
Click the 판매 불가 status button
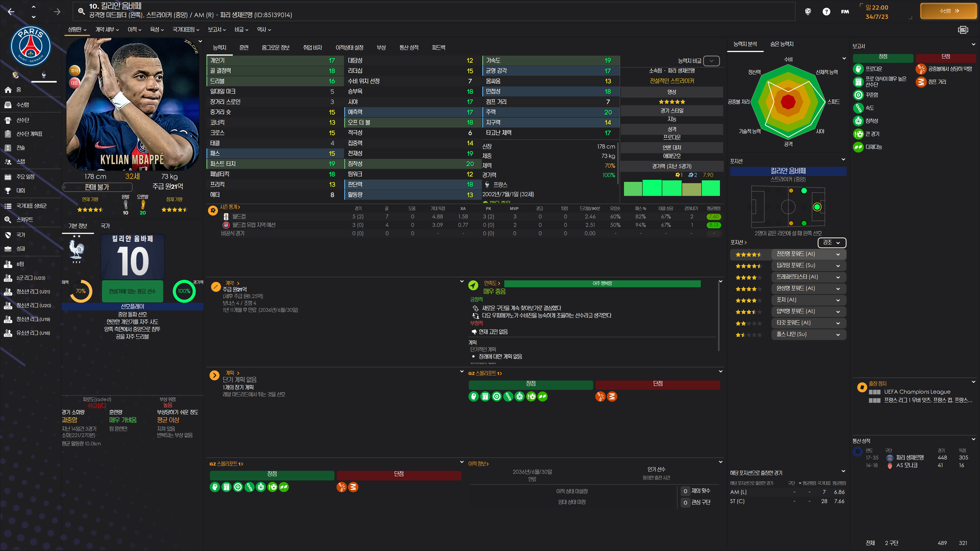97,187
